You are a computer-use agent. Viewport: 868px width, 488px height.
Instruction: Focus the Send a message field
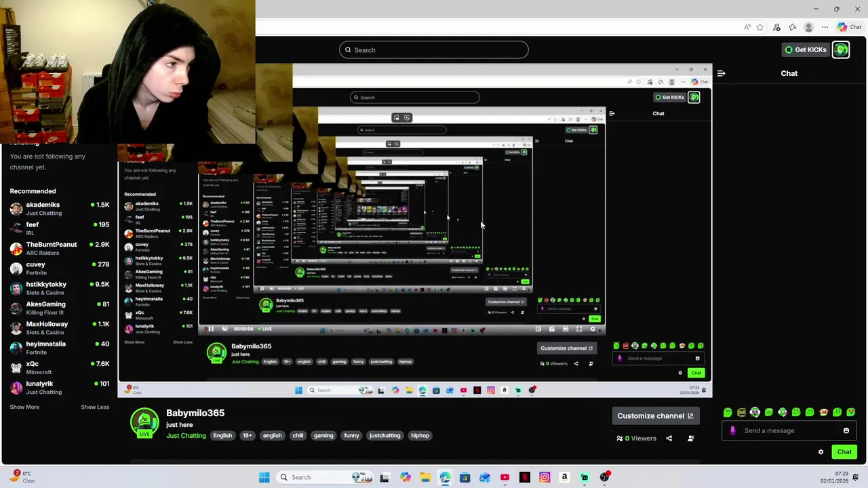790,430
